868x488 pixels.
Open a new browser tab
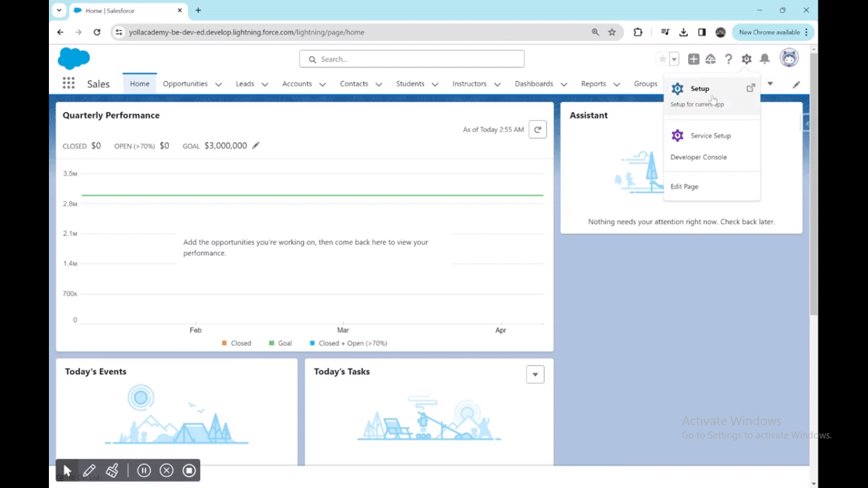[198, 10]
